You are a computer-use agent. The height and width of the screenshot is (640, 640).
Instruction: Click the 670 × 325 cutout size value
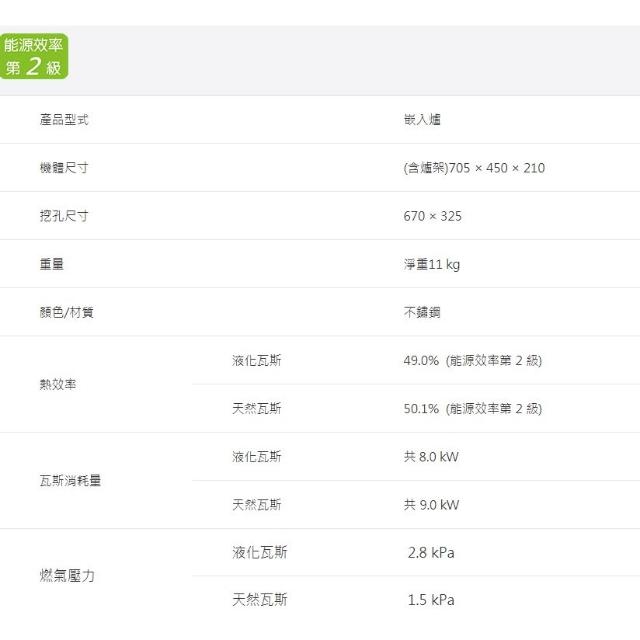[x=432, y=216]
